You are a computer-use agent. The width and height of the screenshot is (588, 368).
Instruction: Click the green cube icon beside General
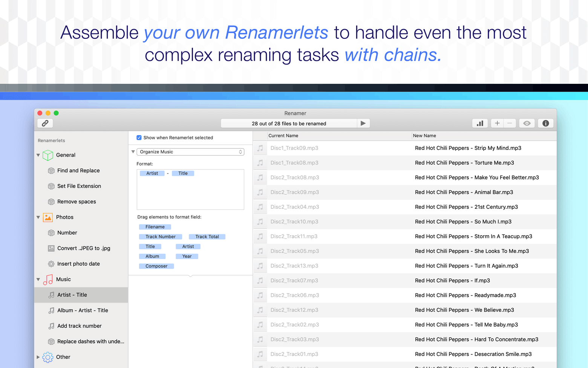(x=47, y=155)
